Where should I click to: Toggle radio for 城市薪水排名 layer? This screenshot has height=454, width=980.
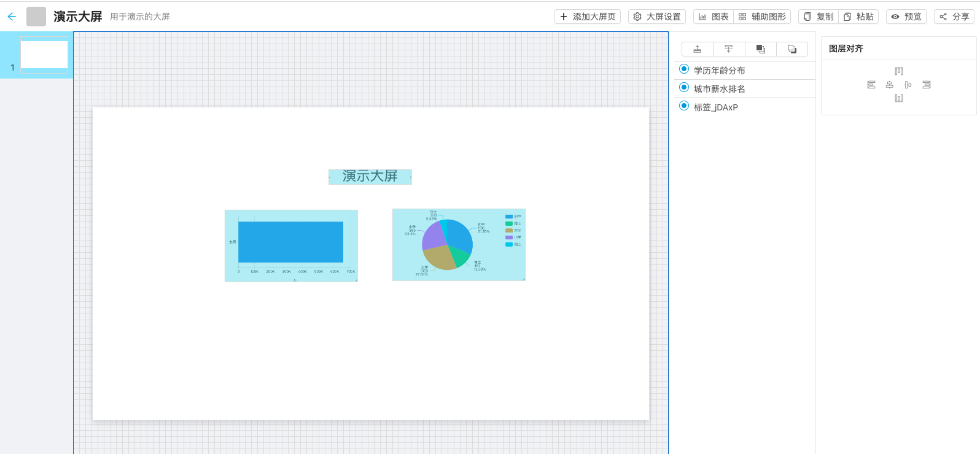point(684,88)
